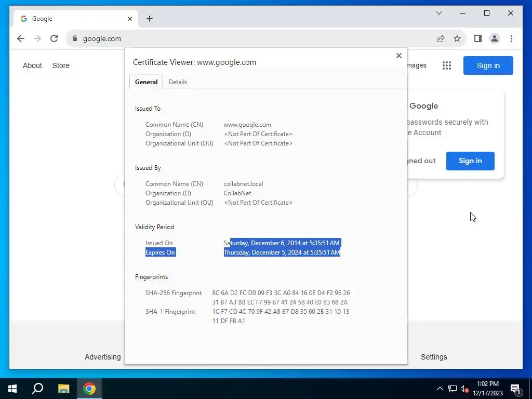
Task: Click the taskbar search magnifier
Action: click(x=37, y=389)
